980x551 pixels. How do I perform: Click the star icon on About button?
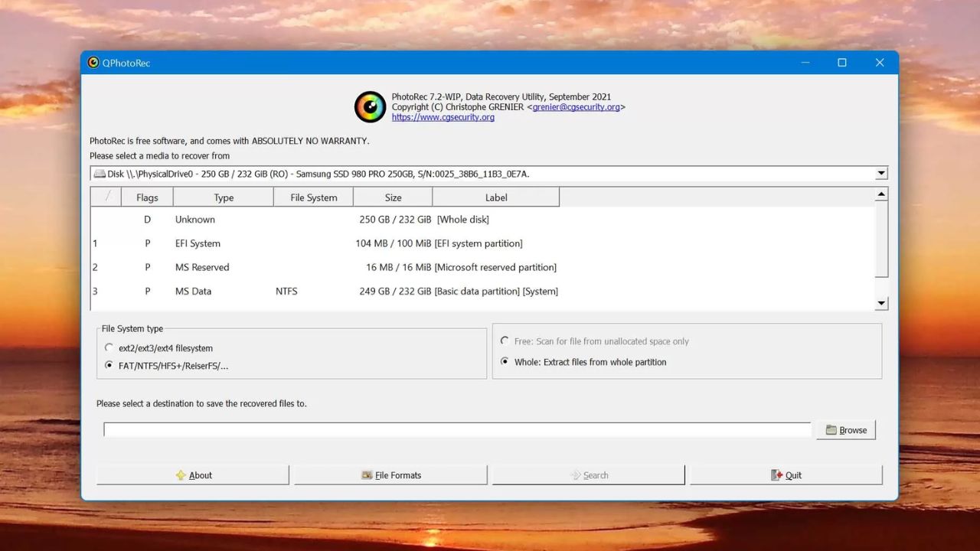pos(181,475)
